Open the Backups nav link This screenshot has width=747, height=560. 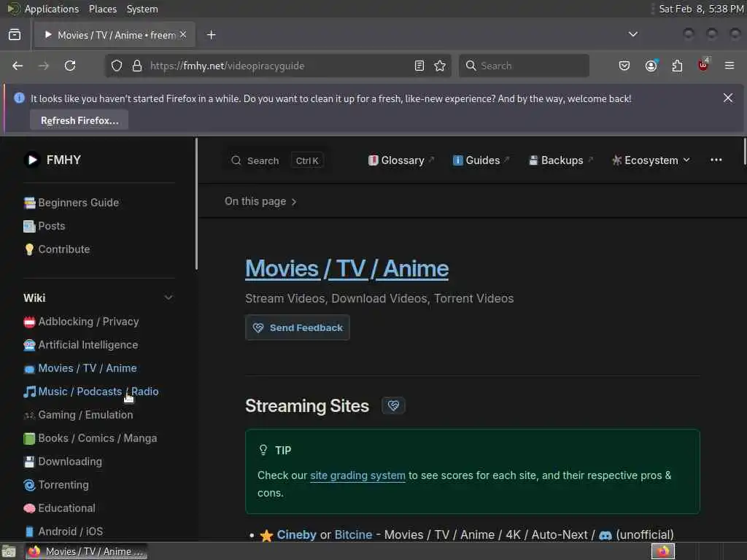coord(561,160)
